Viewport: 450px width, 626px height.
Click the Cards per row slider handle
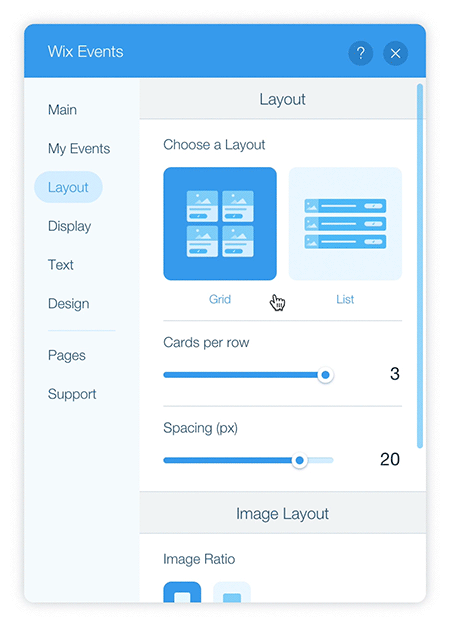tap(325, 375)
